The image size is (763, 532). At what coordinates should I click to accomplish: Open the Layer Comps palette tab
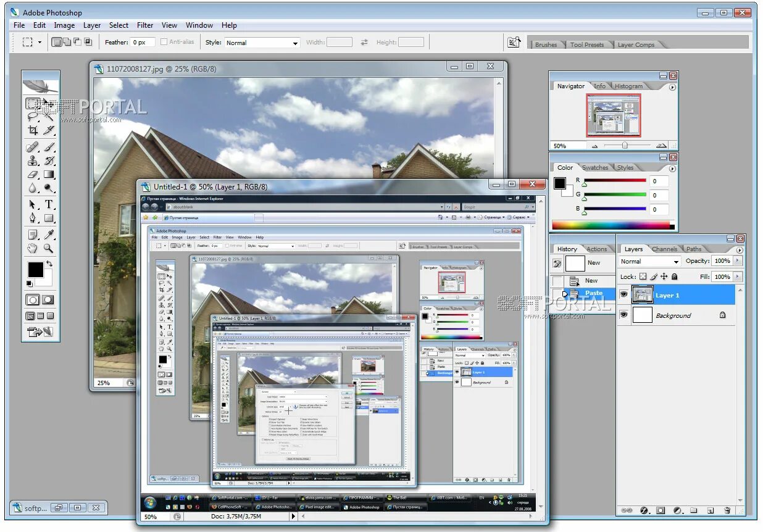pos(636,44)
